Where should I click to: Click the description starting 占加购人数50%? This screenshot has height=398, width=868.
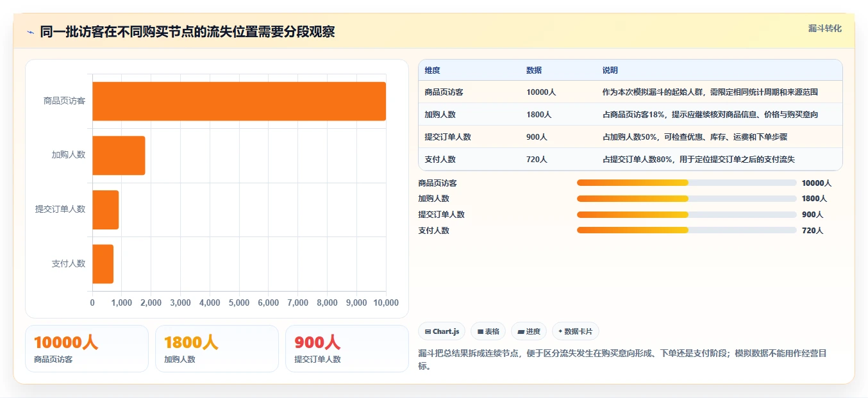coord(695,137)
